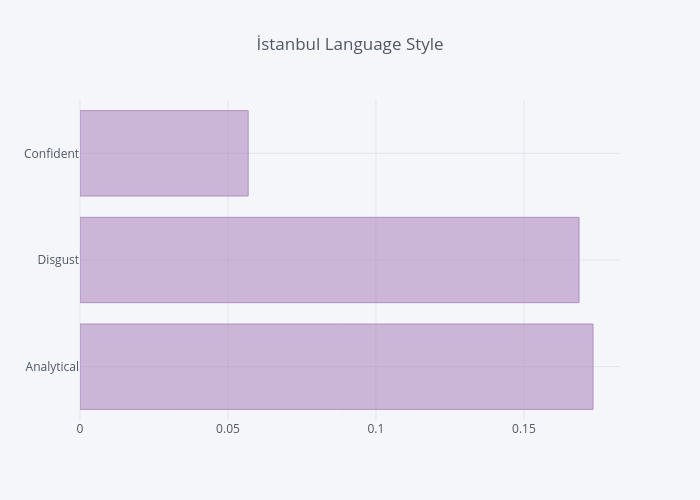This screenshot has width=700, height=500.
Task: Click the Confident axis label
Action: point(51,153)
